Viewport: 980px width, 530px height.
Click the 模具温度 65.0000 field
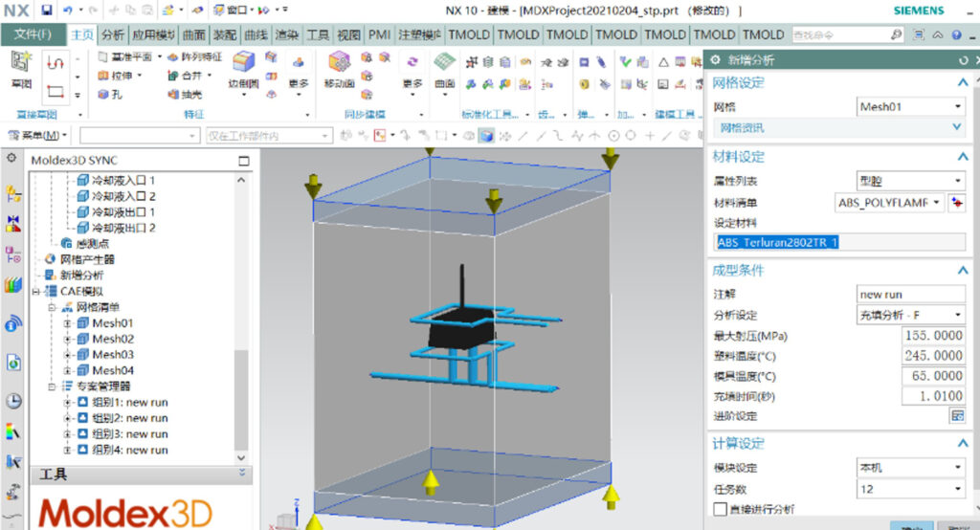[934, 376]
